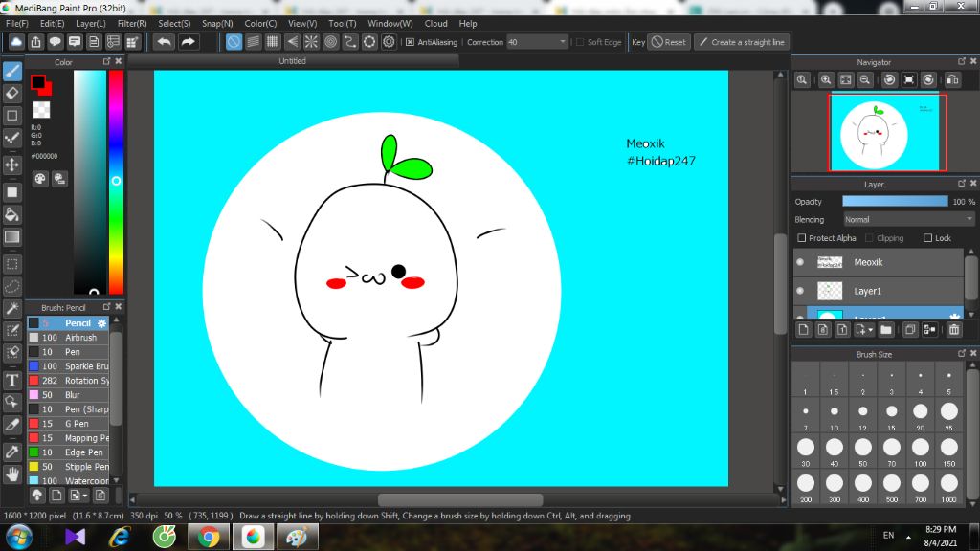
Task: Open snap settings gear icon
Action: coord(389,42)
